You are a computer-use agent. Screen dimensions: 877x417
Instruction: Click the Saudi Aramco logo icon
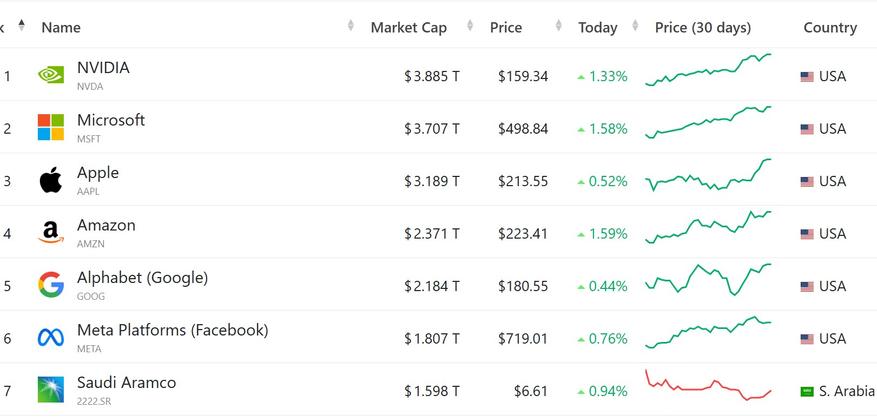(51, 390)
